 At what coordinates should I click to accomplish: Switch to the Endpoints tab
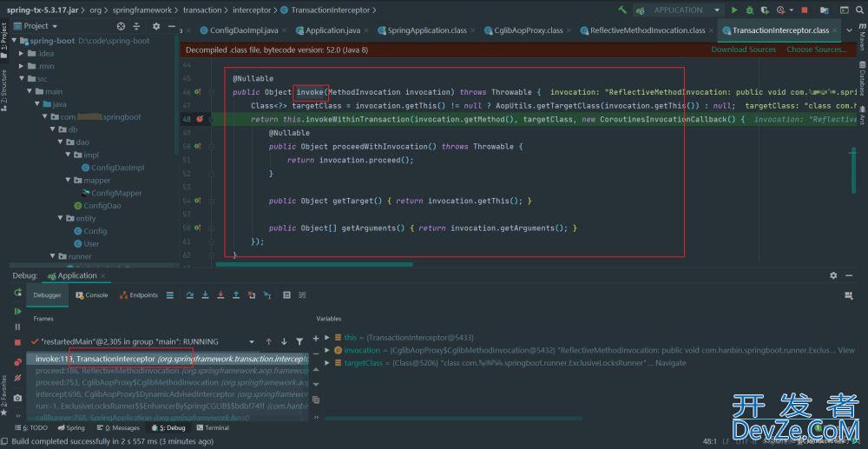tap(139, 295)
